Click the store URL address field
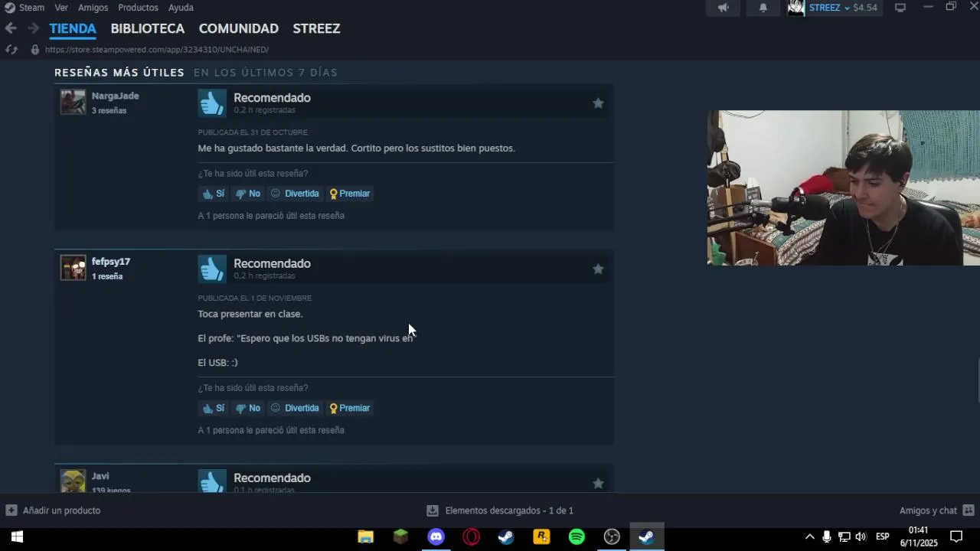 point(157,49)
